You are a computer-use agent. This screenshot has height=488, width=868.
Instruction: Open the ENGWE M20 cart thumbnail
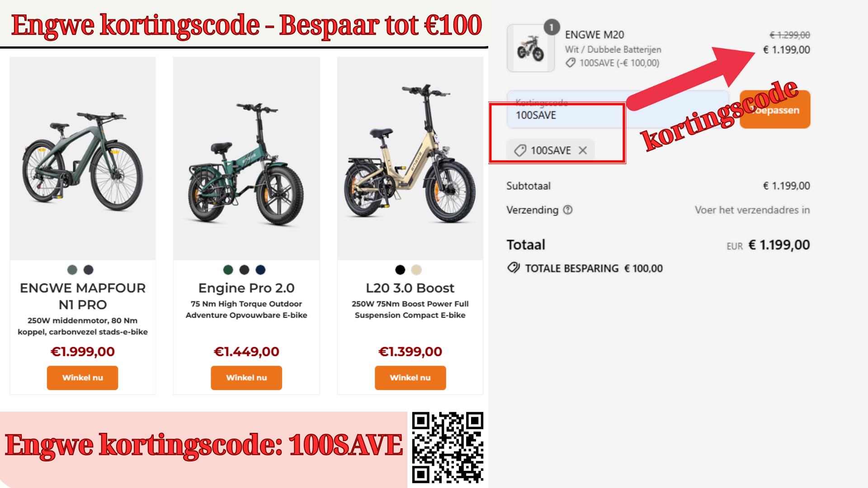(531, 48)
